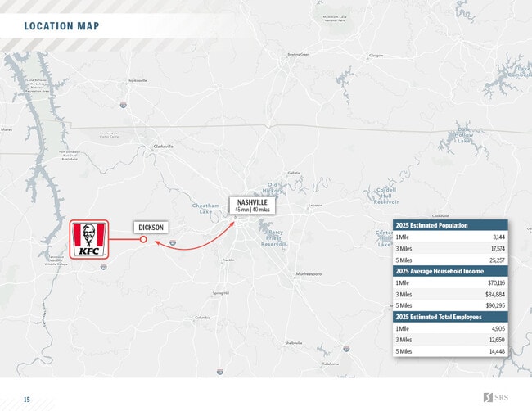Select the 3 Miles income value $84,884
532x411 pixels.
pyautogui.click(x=494, y=294)
